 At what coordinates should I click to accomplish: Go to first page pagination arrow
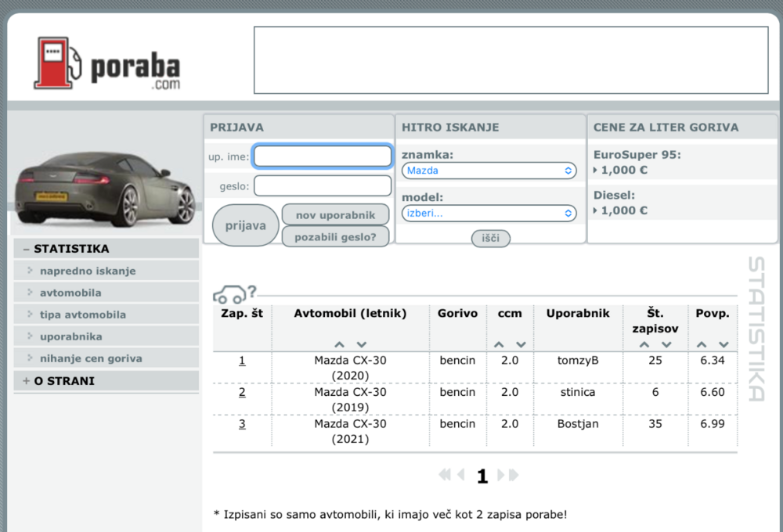click(444, 475)
